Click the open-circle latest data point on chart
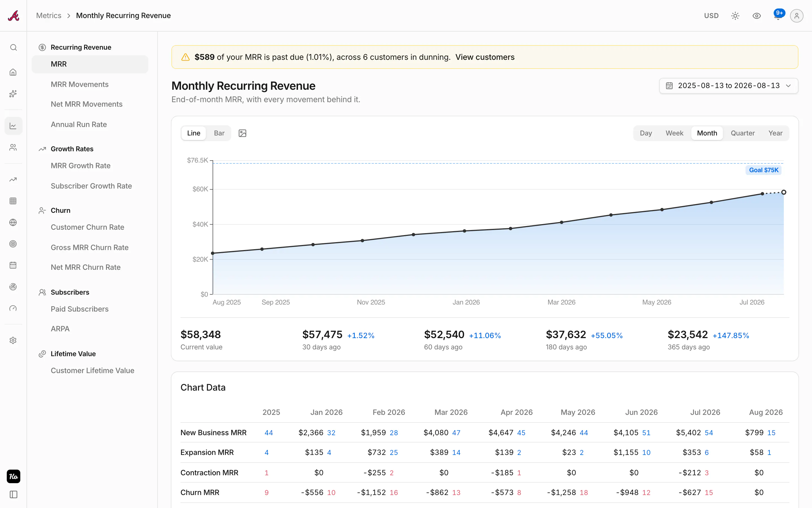 coord(784,192)
